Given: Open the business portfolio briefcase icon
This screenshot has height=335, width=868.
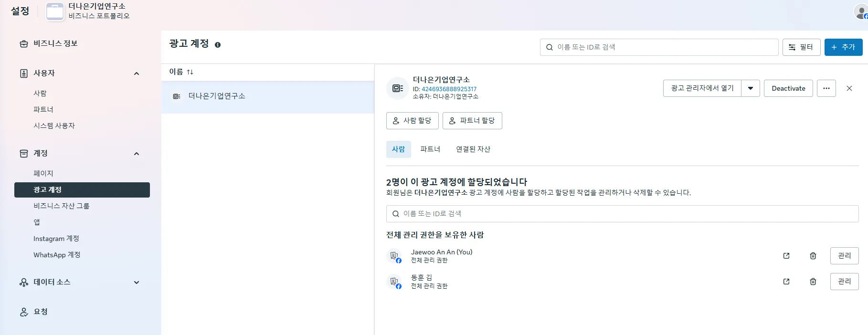Looking at the screenshot, I should pyautogui.click(x=55, y=11).
